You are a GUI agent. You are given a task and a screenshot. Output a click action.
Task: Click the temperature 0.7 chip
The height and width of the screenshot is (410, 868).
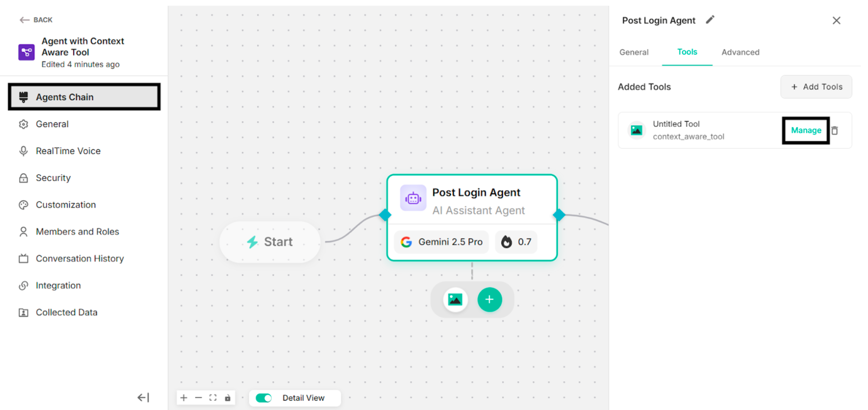pos(516,242)
